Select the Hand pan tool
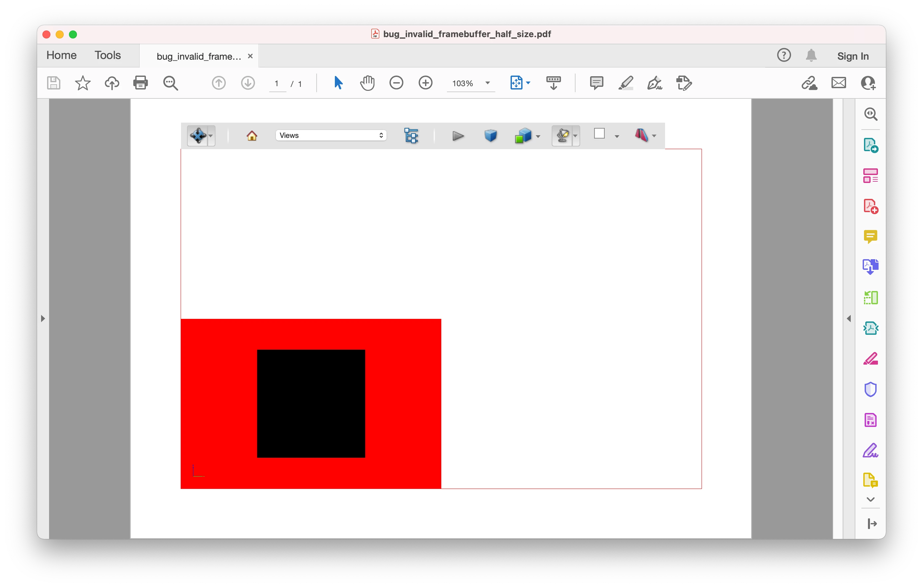923x588 pixels. pos(367,83)
